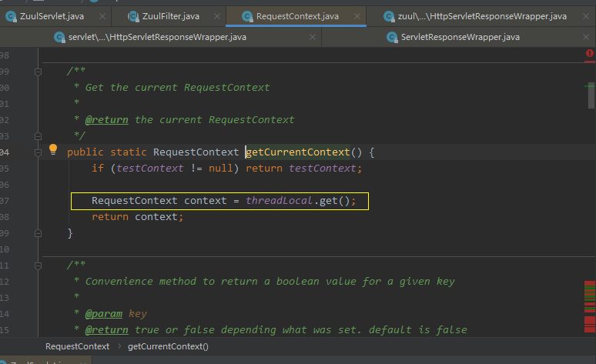Click the fold end marker at method closing brace
Viewport: 596px width, 364px height.
click(37, 232)
